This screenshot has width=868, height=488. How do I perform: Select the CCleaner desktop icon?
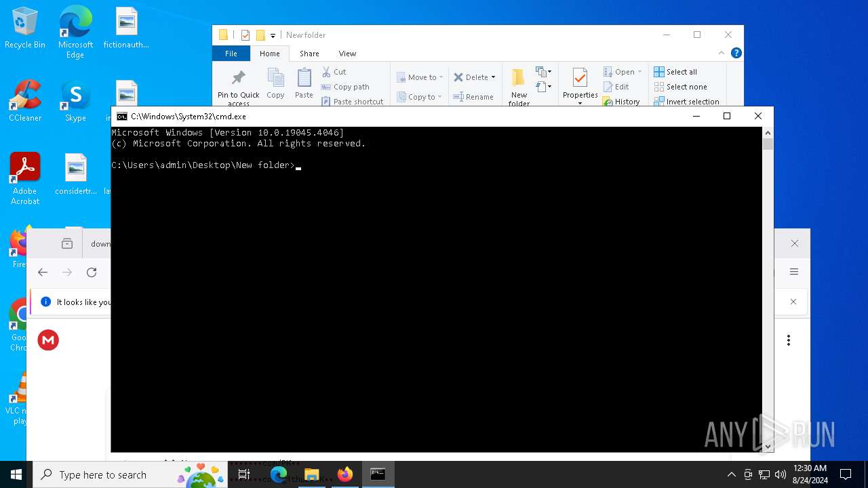(25, 102)
